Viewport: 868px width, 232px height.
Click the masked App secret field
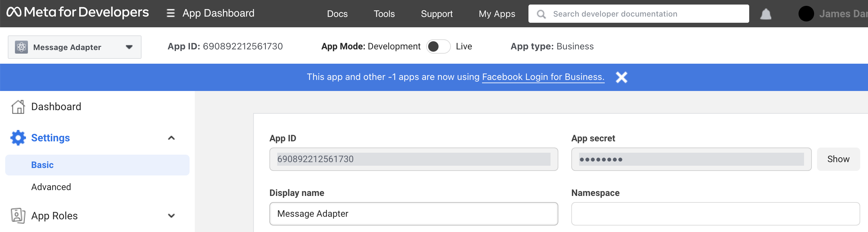tap(691, 159)
